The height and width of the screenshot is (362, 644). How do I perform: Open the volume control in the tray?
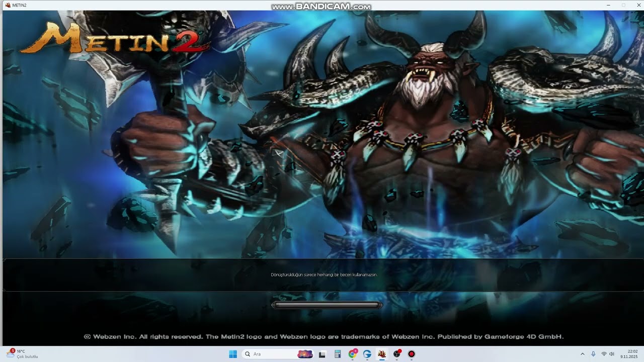pos(612,354)
